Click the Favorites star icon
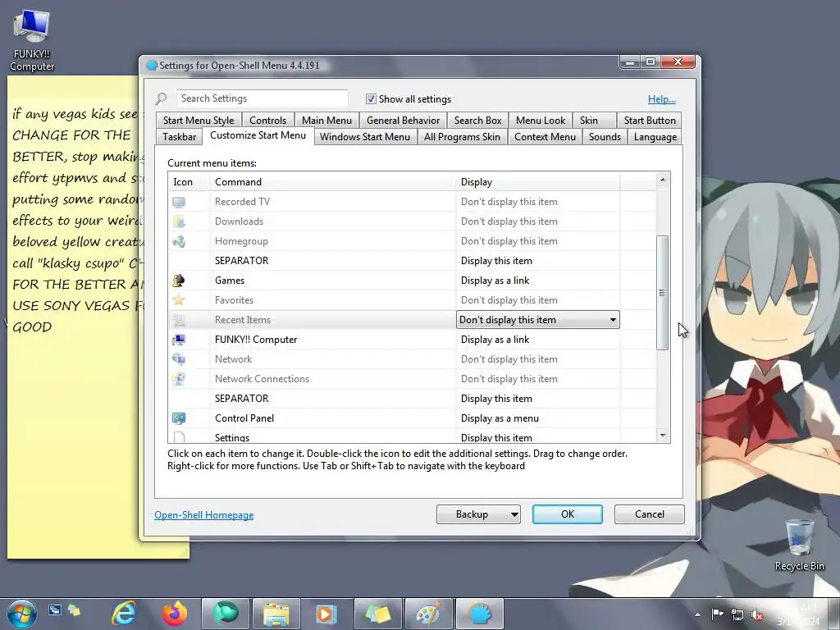840x630 pixels. click(x=179, y=300)
